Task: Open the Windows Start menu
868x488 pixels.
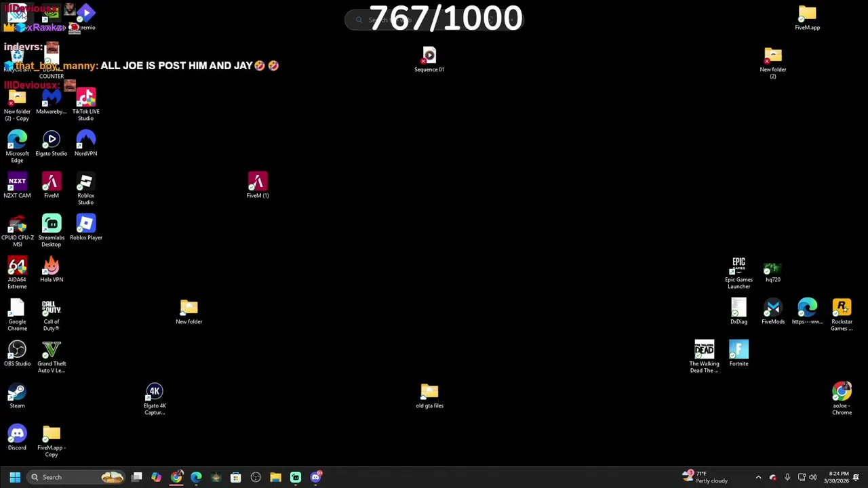Action: [15, 477]
